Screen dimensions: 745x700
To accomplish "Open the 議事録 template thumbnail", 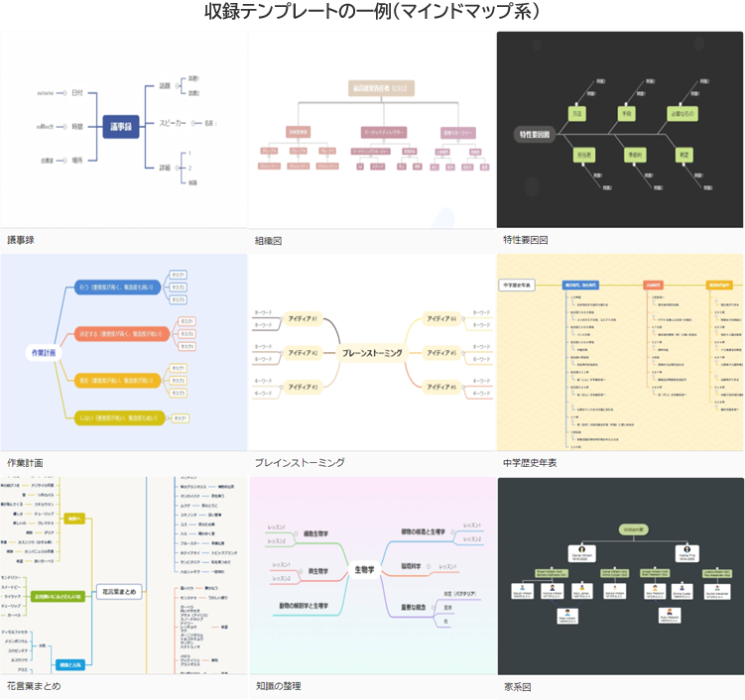I will click(x=124, y=129).
